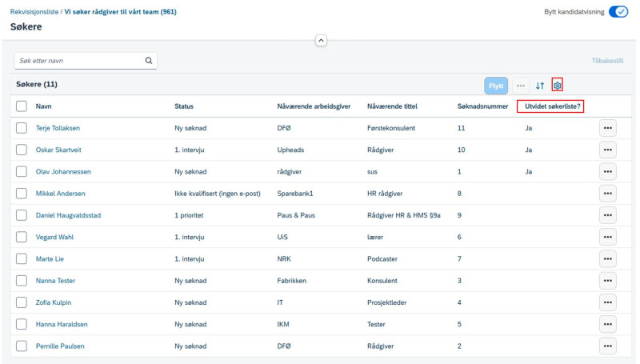
Task: Select the checkbox for Zofia Kulpin
Action: coord(22,302)
